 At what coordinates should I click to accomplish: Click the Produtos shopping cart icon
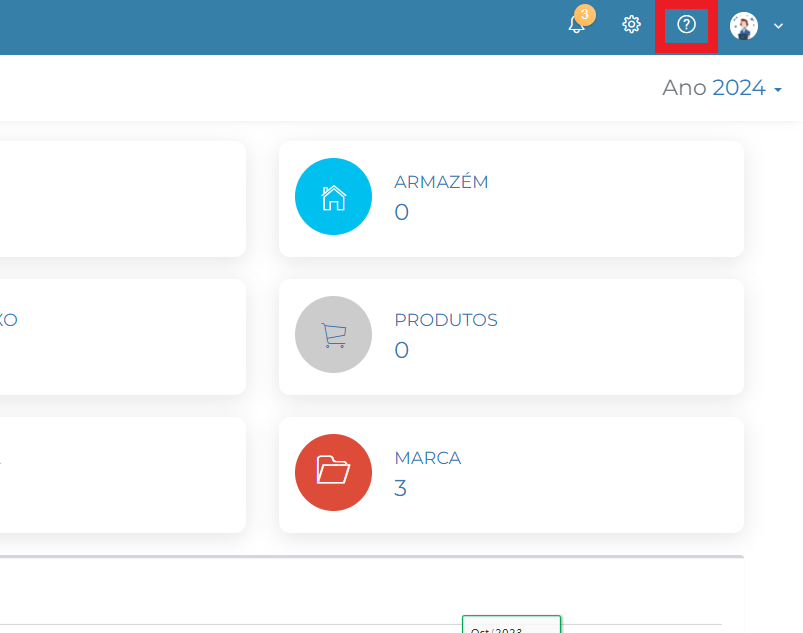(x=333, y=334)
